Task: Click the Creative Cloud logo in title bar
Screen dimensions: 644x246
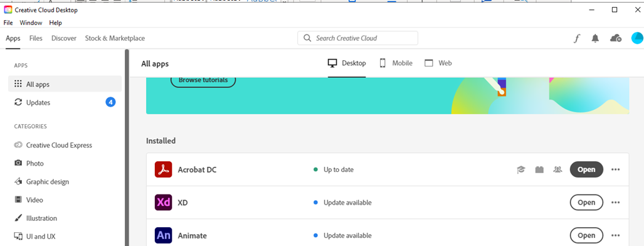Action: tap(8, 10)
